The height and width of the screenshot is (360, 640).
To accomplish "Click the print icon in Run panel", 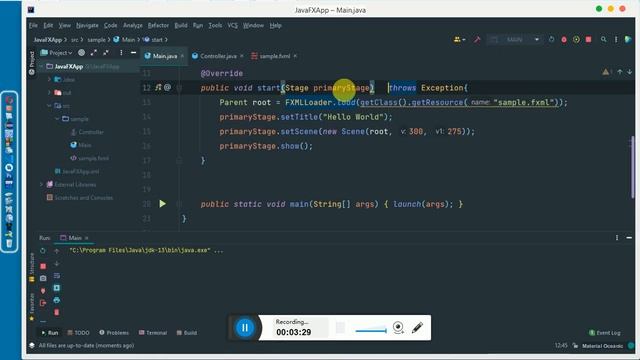I will point(56,300).
